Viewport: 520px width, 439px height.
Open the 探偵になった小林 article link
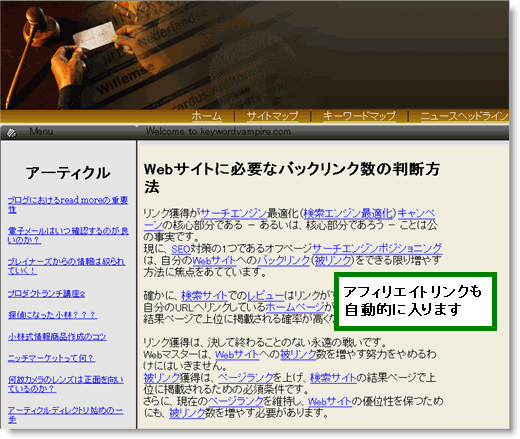(x=52, y=315)
